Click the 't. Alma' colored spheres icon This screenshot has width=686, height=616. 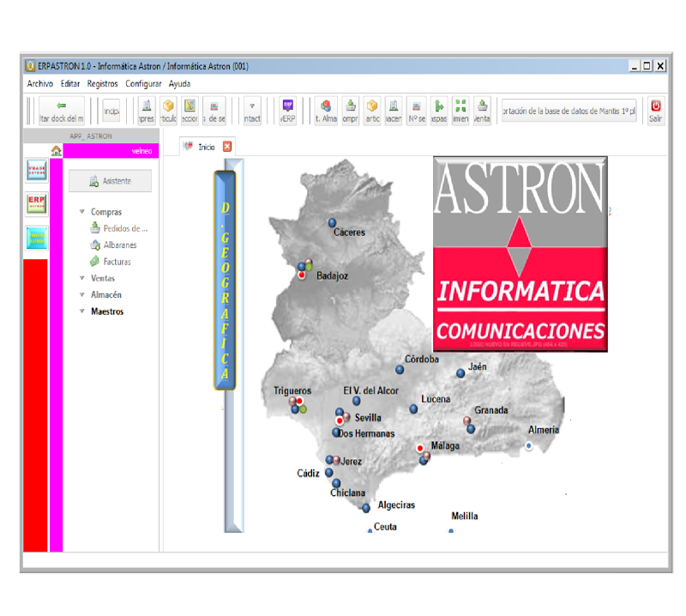point(326,111)
